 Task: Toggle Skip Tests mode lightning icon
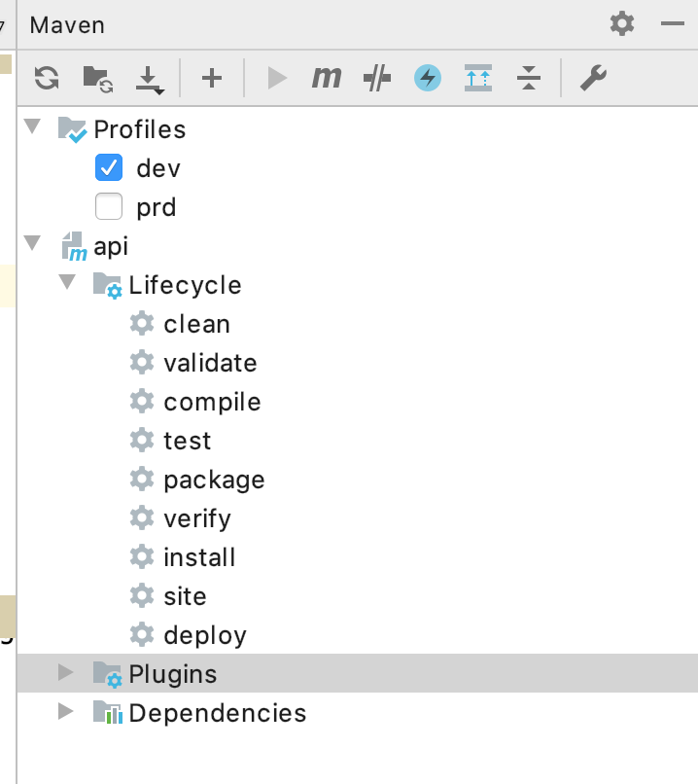(428, 78)
